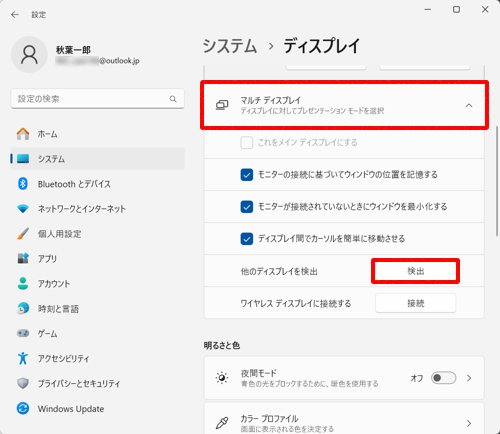Open 個人用設定 in the sidebar

[x=97, y=234]
